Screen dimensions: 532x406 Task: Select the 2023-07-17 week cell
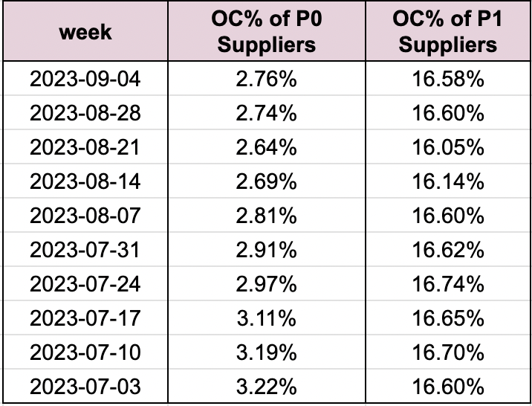pos(86,318)
